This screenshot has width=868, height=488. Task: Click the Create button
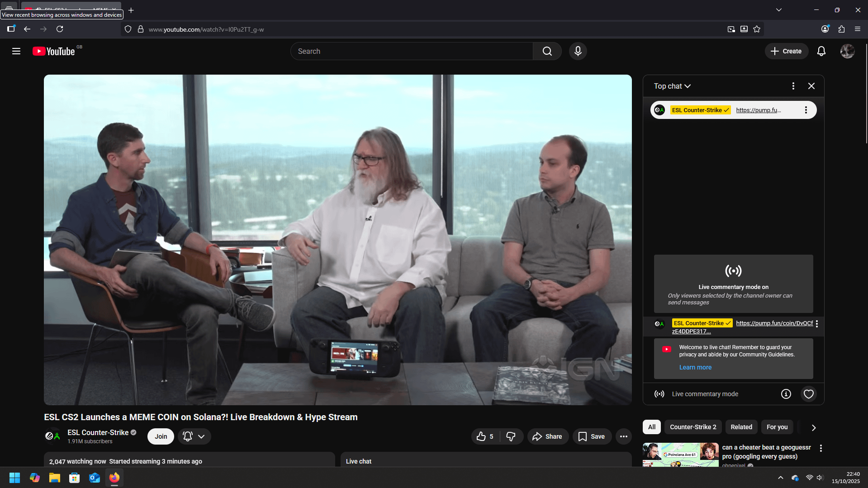(786, 51)
